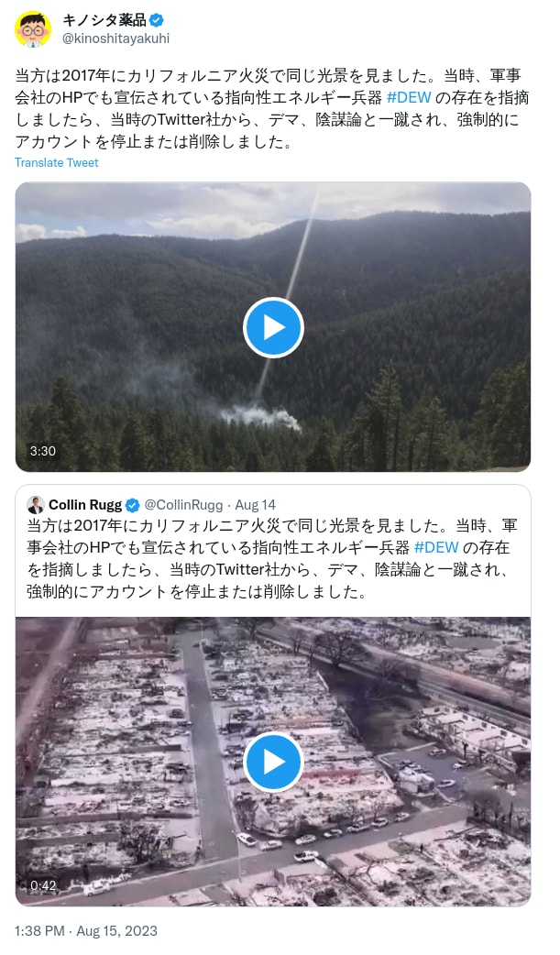
Task: Click the #DEW hashtag in main tweet
Action: [409, 97]
